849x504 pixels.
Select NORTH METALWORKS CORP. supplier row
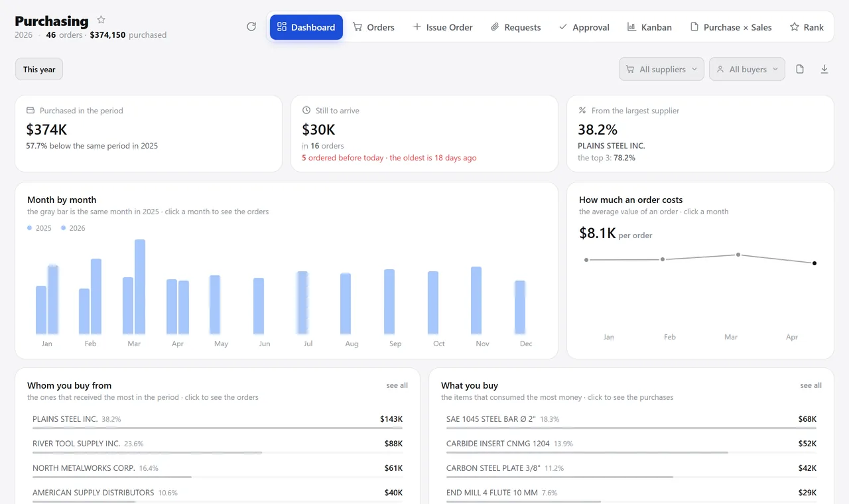click(218, 471)
